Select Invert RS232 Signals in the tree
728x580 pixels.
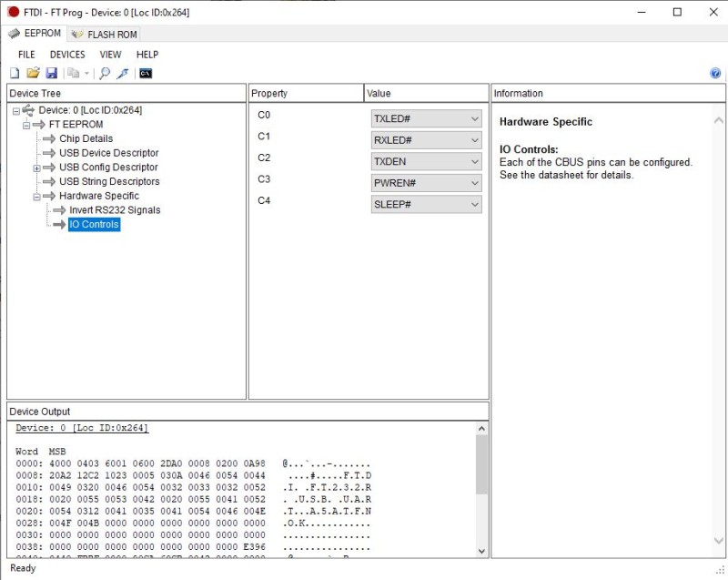pyautogui.click(x=115, y=210)
